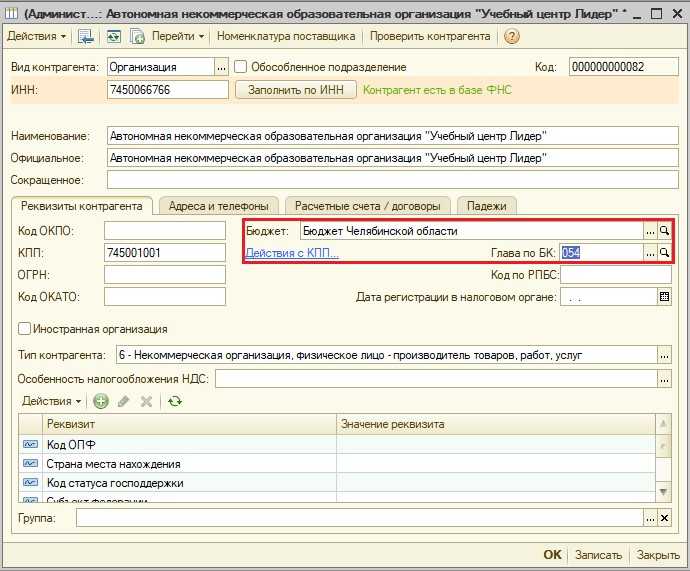This screenshot has width=690, height=571.
Task: Click Глава по БК field 054
Action: tap(602, 253)
